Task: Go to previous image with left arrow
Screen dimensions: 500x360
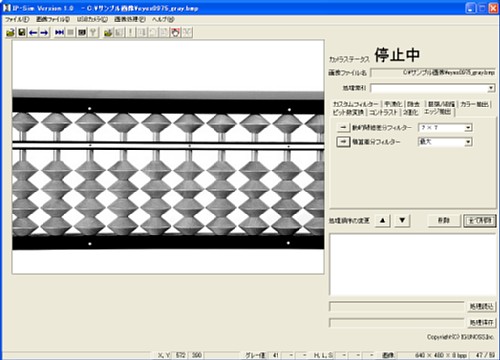Action: click(33, 32)
